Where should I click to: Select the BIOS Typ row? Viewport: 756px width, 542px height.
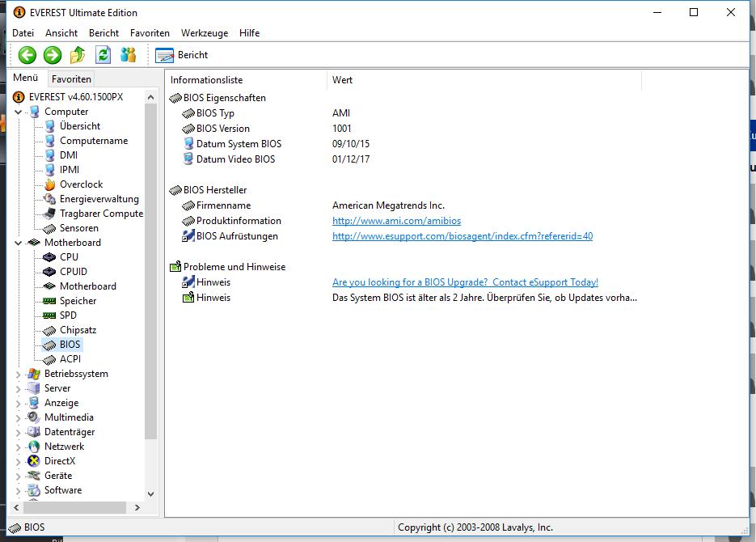pyautogui.click(x=215, y=113)
